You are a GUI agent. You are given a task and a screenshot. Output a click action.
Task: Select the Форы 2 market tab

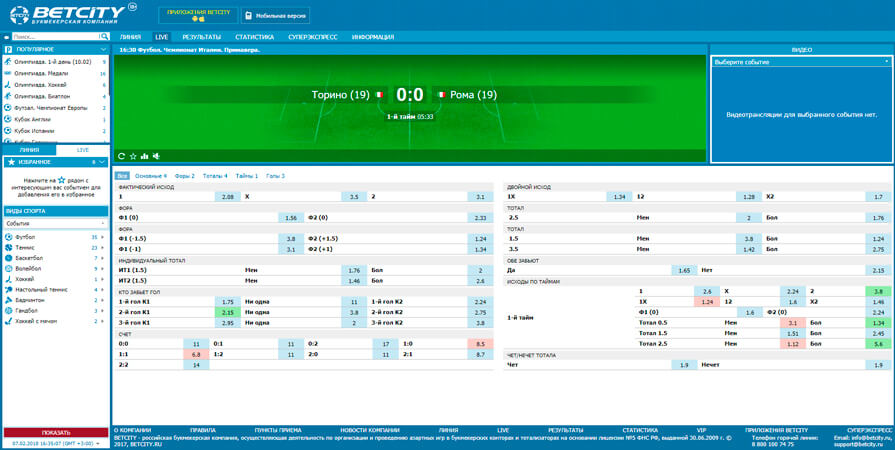tap(185, 176)
